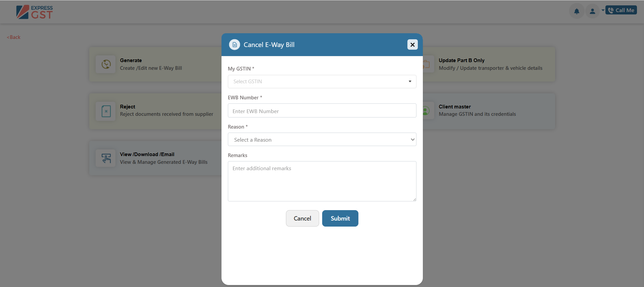
Task: Click the View/Download/Email icon
Action: pyautogui.click(x=106, y=158)
